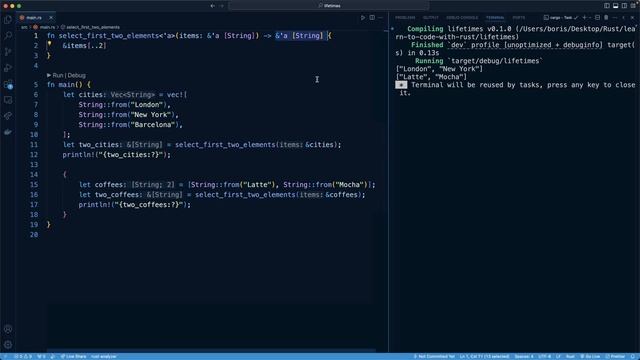Switch to the Debug Console tab
640x360 pixels.
(x=462, y=18)
